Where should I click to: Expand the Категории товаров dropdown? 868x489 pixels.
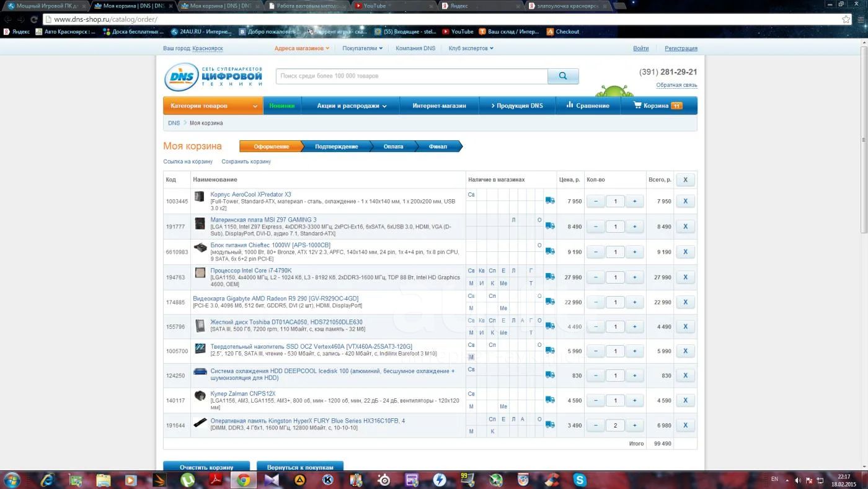pyautogui.click(x=213, y=105)
